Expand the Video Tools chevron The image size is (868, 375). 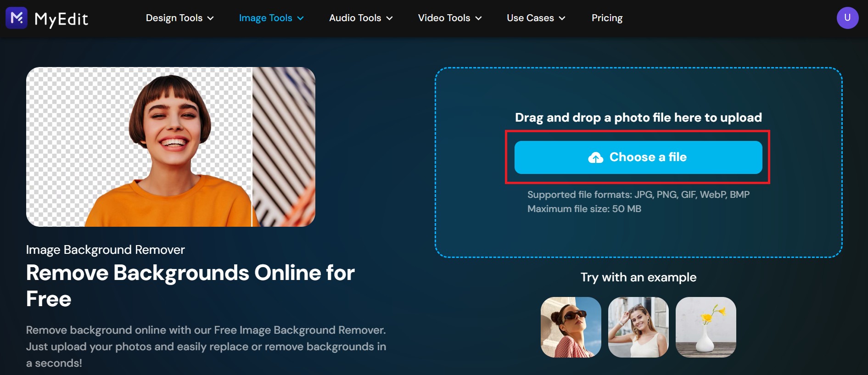point(478,18)
